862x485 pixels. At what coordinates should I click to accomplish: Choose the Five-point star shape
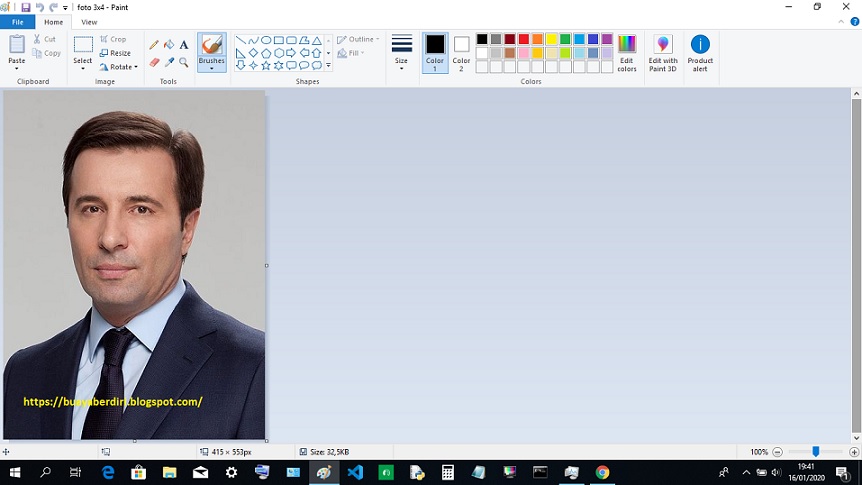click(266, 65)
